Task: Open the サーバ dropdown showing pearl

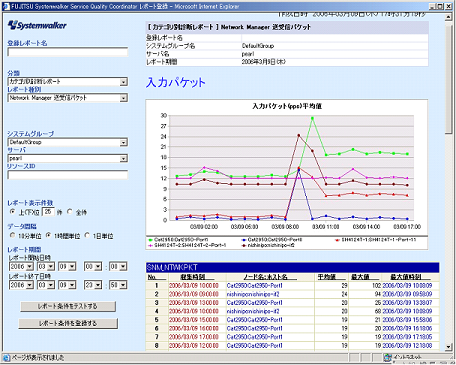Action: 124,158
